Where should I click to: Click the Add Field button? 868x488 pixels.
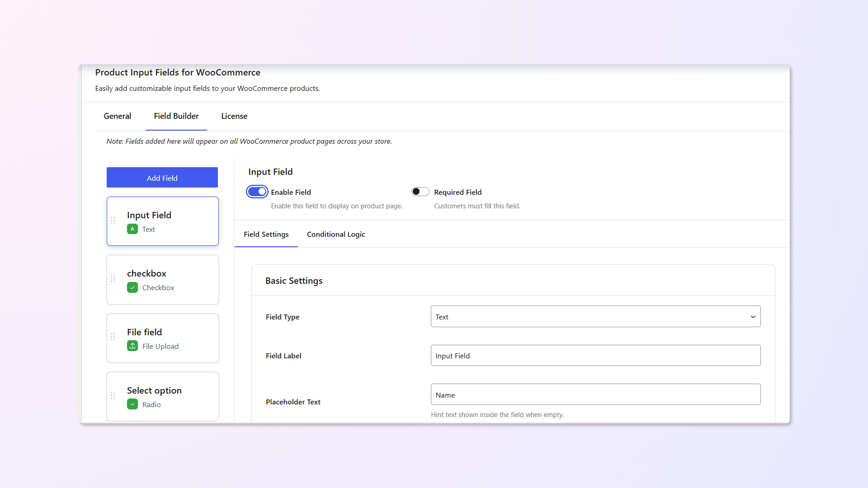162,178
